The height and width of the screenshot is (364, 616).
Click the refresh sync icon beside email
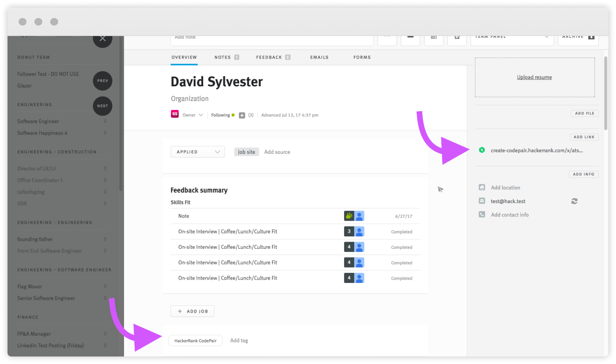pos(574,201)
